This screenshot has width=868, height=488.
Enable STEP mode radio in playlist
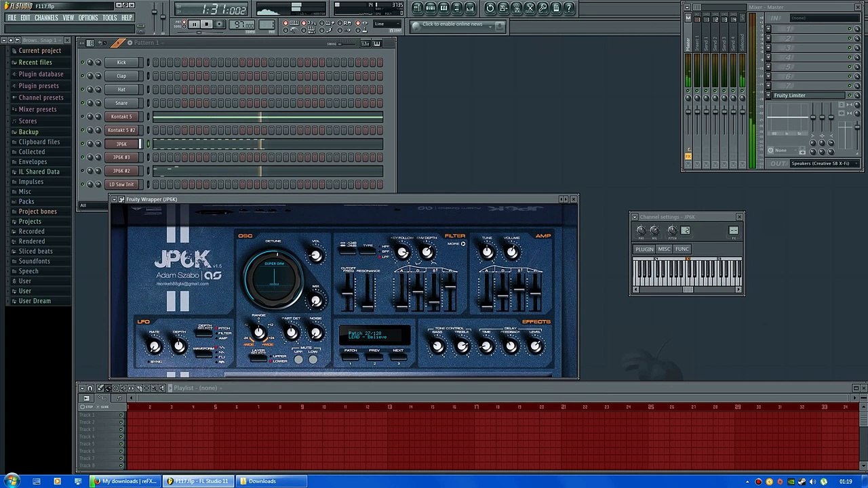pyautogui.click(x=82, y=407)
